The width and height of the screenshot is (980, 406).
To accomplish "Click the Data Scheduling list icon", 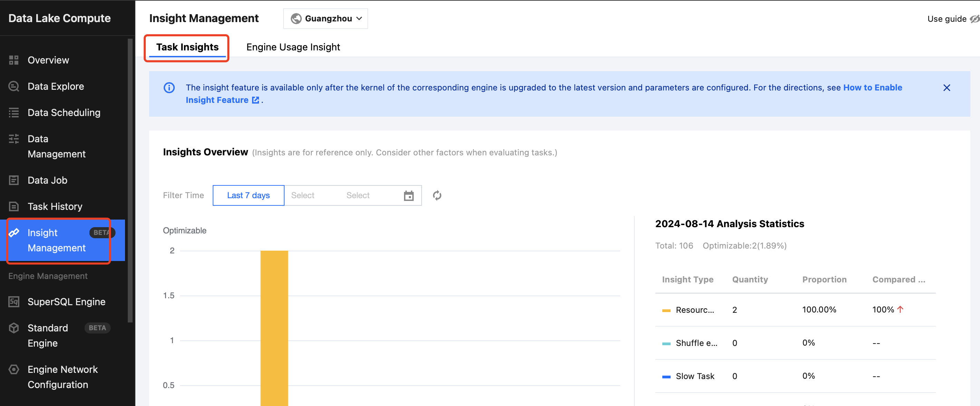I will (14, 113).
